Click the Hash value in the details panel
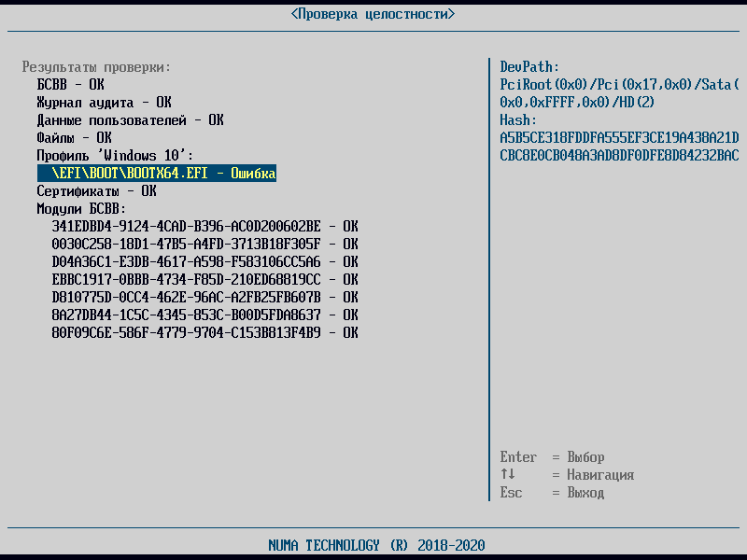Screen dimensions: 747x560 click(619, 147)
